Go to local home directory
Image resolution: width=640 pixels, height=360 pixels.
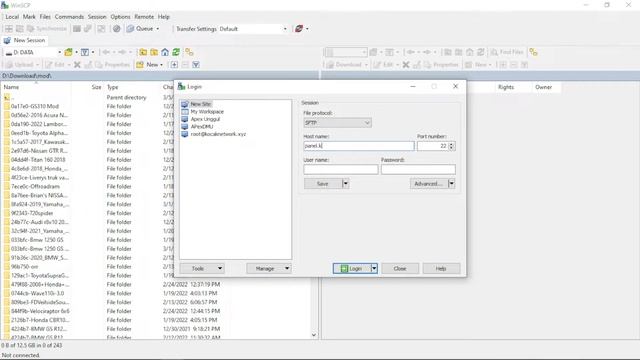[165, 52]
